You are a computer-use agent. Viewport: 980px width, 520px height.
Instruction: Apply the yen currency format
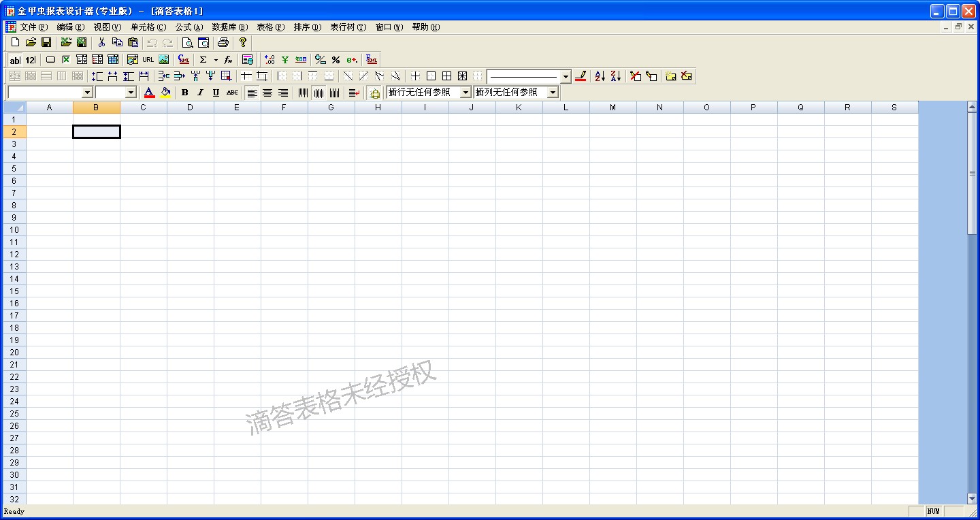pos(285,60)
